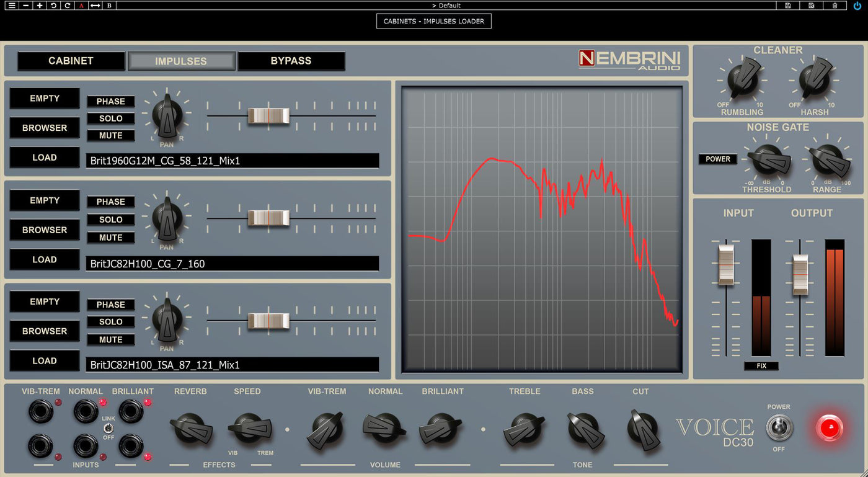The width and height of the screenshot is (868, 477).
Task: Toggle PHASE on the Brit1960G12M slot
Action: (111, 102)
